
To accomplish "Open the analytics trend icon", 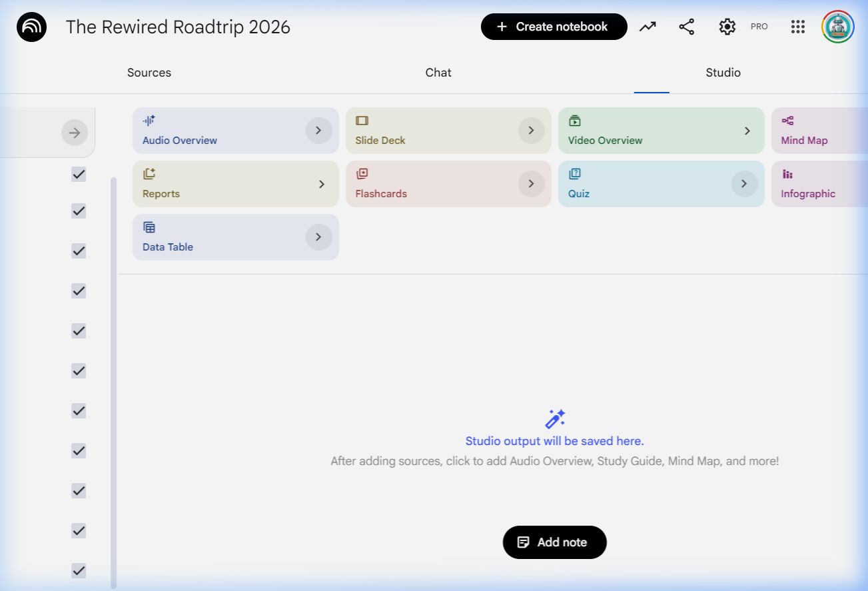I will point(648,27).
